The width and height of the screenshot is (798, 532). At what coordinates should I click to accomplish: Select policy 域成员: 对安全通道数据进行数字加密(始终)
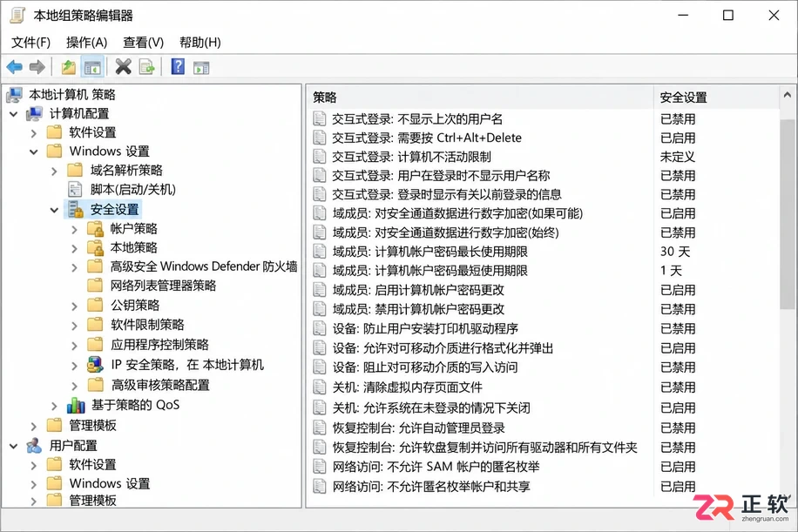tap(446, 232)
